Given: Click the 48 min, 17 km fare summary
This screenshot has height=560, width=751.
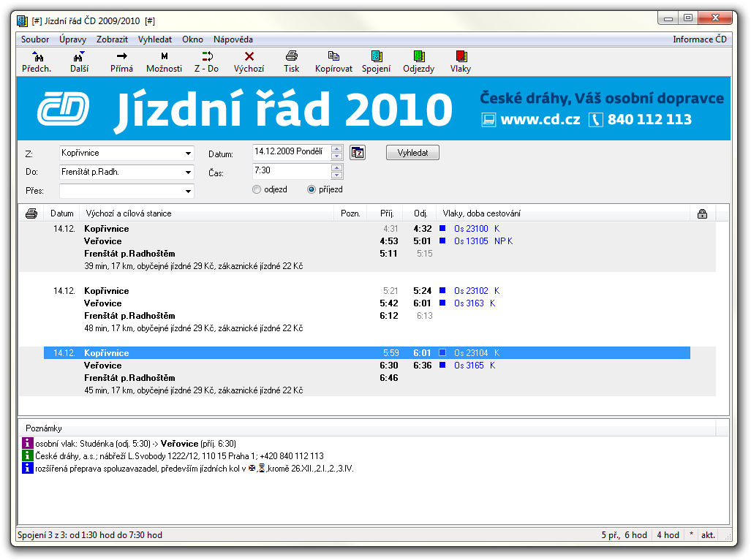Looking at the screenshot, I should tap(194, 328).
